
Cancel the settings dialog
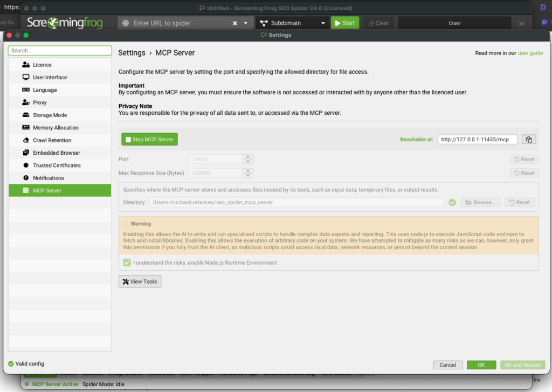448,365
